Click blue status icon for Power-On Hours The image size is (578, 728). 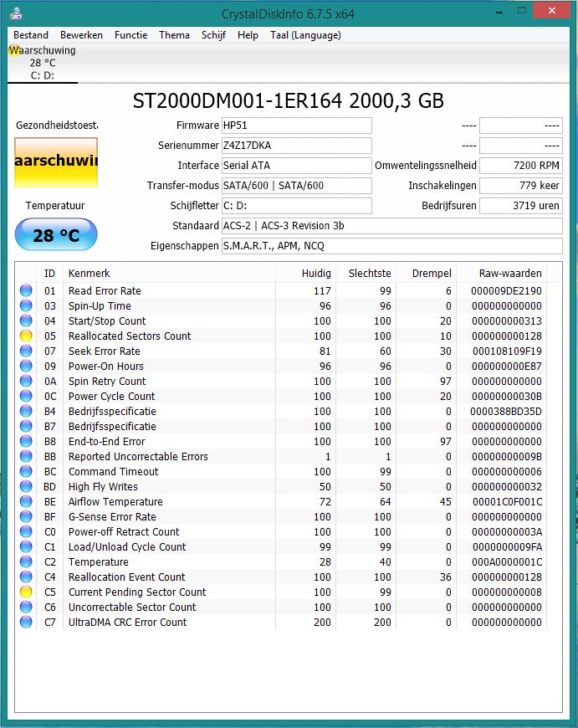[26, 366]
